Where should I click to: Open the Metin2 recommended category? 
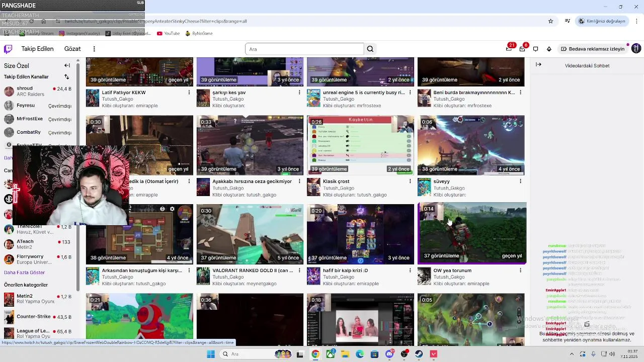(38, 299)
